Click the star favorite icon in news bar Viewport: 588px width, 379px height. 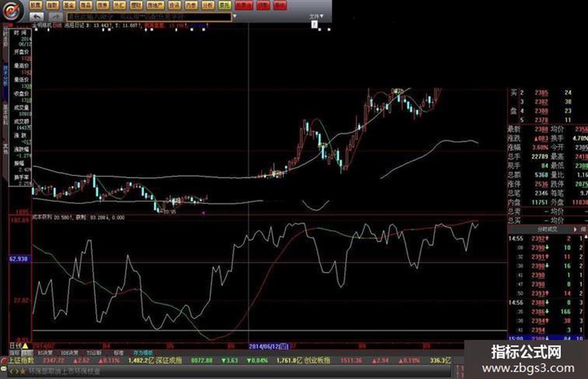[x=22, y=372]
